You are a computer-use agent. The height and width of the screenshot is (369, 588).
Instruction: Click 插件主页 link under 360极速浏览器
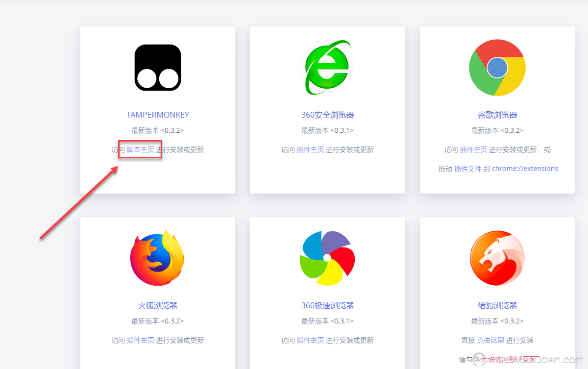tap(310, 340)
